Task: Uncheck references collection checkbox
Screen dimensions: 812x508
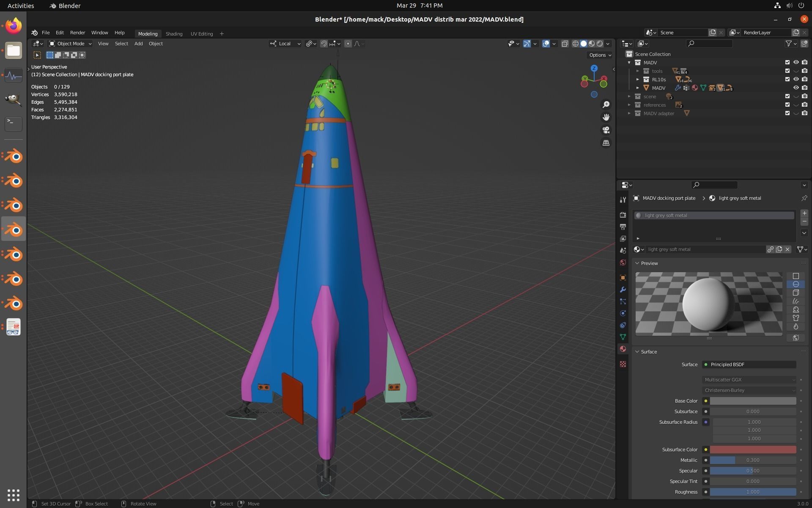Action: (787, 105)
